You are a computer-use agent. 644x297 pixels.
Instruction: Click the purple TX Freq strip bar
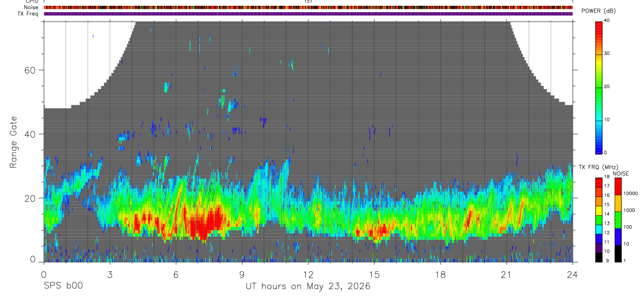pyautogui.click(x=308, y=14)
